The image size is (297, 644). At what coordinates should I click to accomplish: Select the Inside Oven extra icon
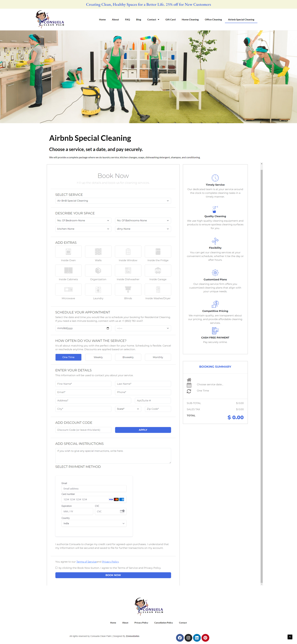pos(68,251)
